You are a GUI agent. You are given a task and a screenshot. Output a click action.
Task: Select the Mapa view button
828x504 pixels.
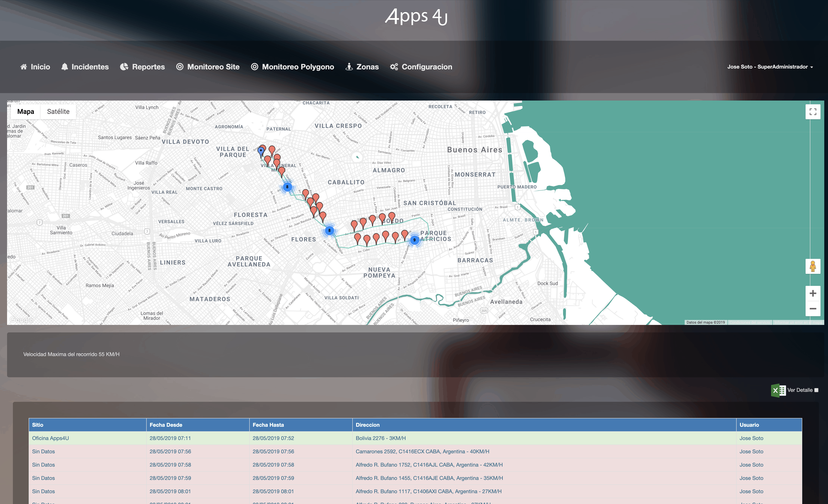(x=26, y=112)
